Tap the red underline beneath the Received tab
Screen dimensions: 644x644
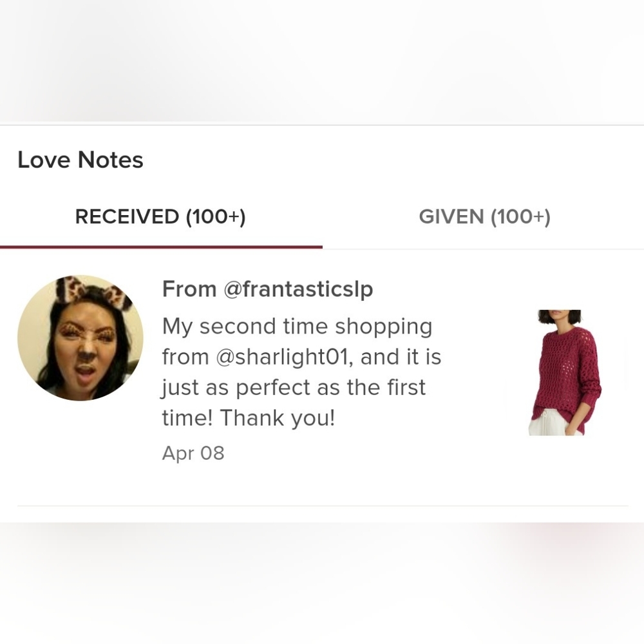point(161,247)
